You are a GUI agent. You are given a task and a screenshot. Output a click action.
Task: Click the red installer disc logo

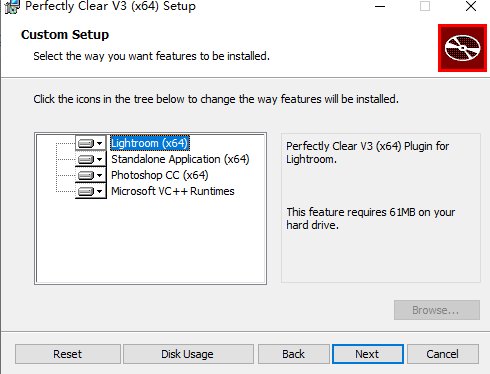point(462,48)
